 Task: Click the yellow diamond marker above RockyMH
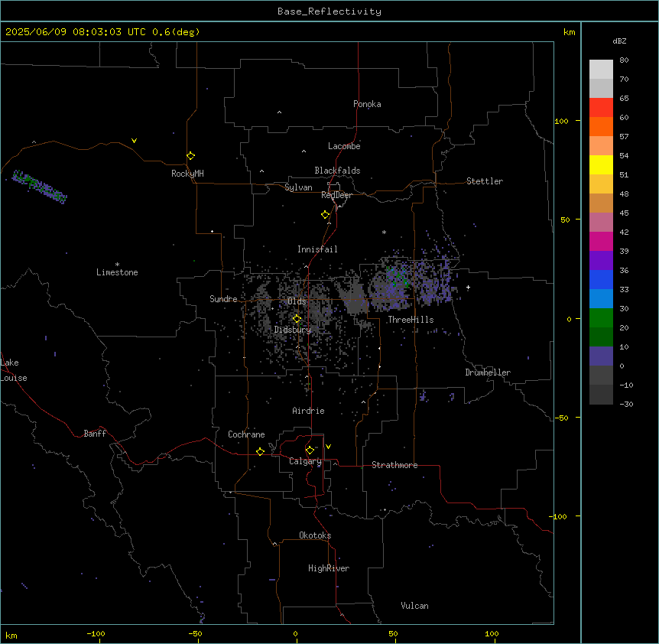click(190, 155)
